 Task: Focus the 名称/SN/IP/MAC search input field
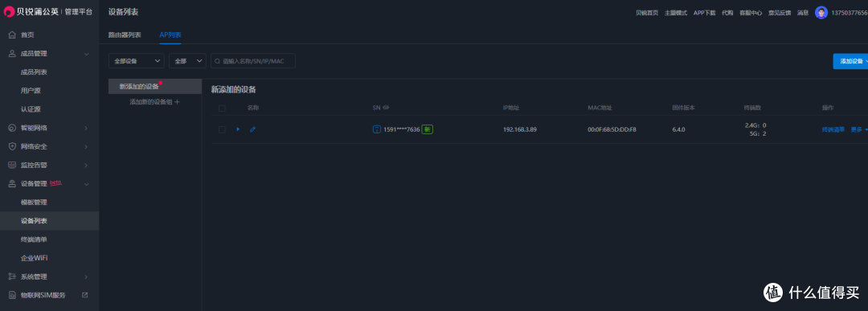(x=253, y=61)
